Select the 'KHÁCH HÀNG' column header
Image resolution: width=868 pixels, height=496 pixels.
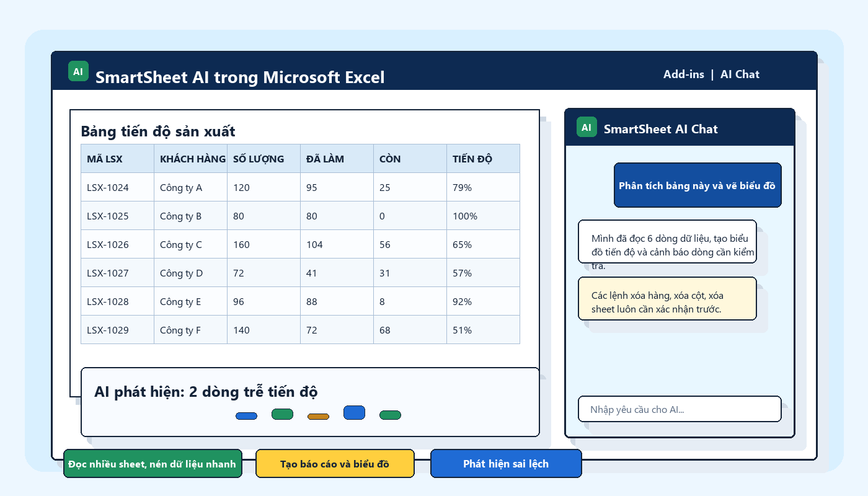point(191,159)
